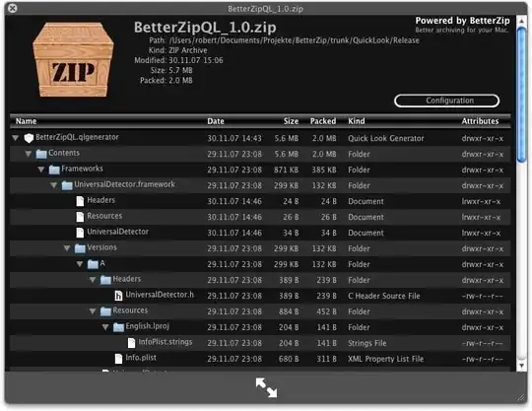
Task: Click the C Header Source File kind text
Action: point(384,296)
